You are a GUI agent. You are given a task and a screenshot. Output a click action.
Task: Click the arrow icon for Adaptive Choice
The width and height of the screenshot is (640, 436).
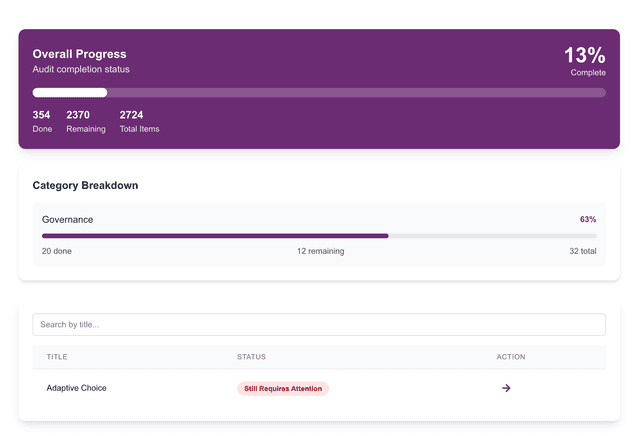point(506,388)
